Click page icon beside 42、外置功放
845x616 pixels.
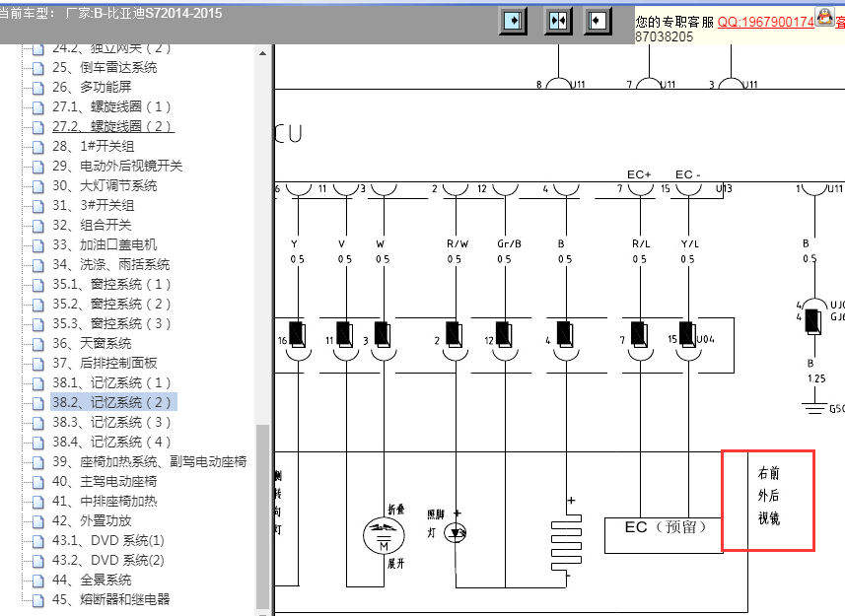tap(38, 521)
